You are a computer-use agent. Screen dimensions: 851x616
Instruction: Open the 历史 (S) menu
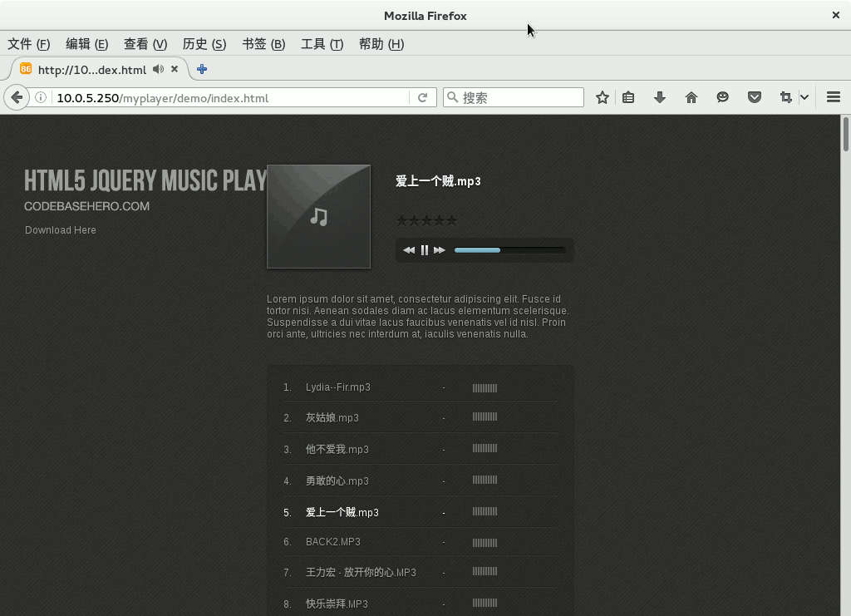204,44
